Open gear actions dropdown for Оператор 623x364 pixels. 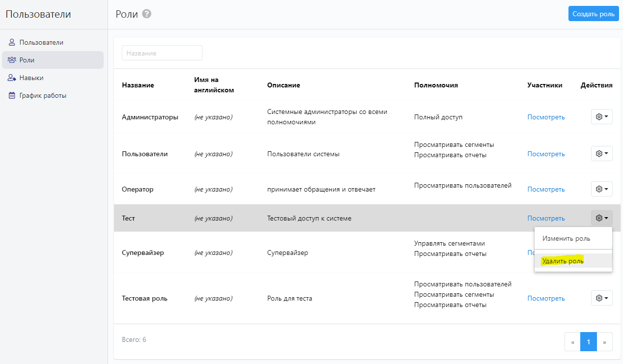coord(601,189)
